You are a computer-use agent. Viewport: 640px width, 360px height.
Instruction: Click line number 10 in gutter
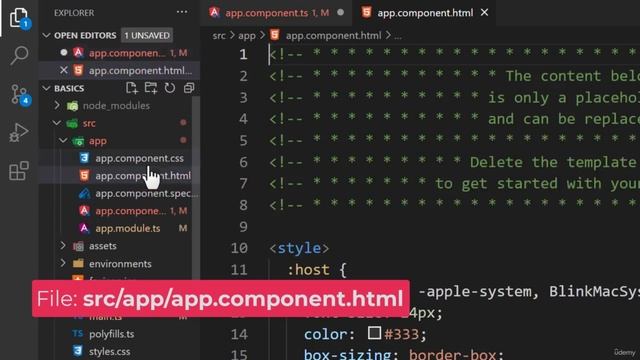point(239,248)
